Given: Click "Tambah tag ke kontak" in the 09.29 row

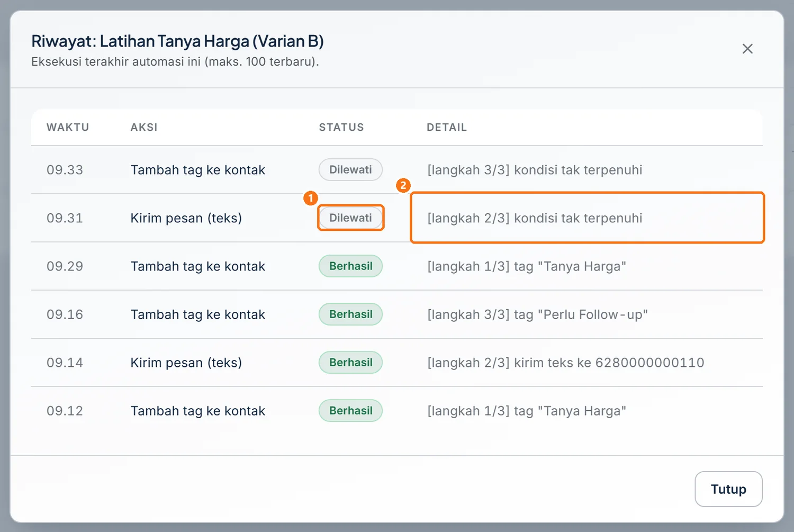Looking at the screenshot, I should coord(198,266).
